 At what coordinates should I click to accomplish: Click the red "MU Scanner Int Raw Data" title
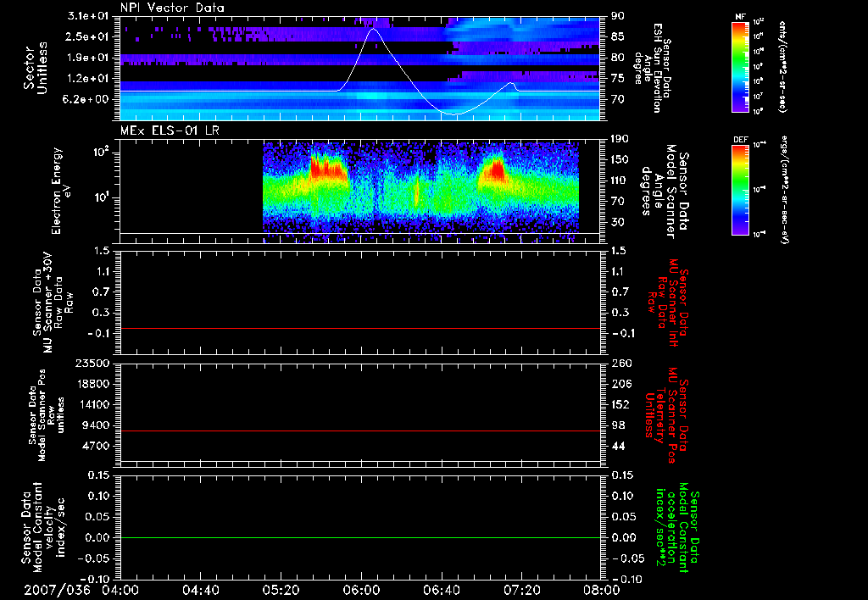668,303
